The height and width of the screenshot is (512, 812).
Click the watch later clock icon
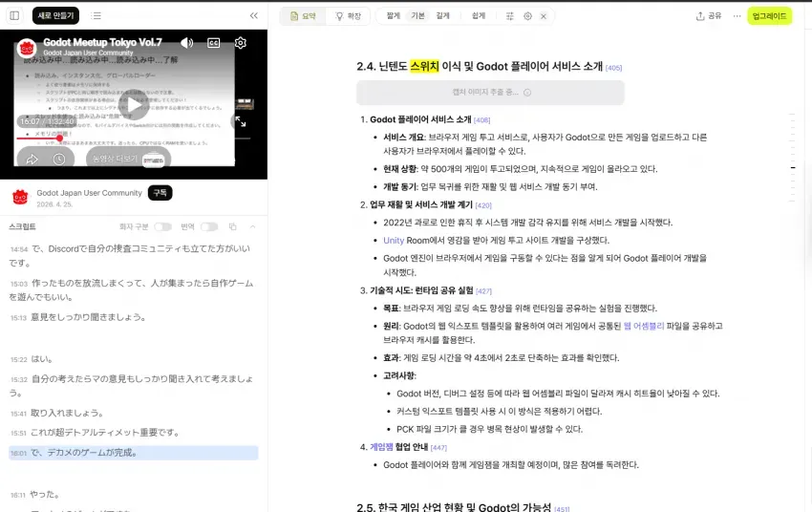coord(59,159)
